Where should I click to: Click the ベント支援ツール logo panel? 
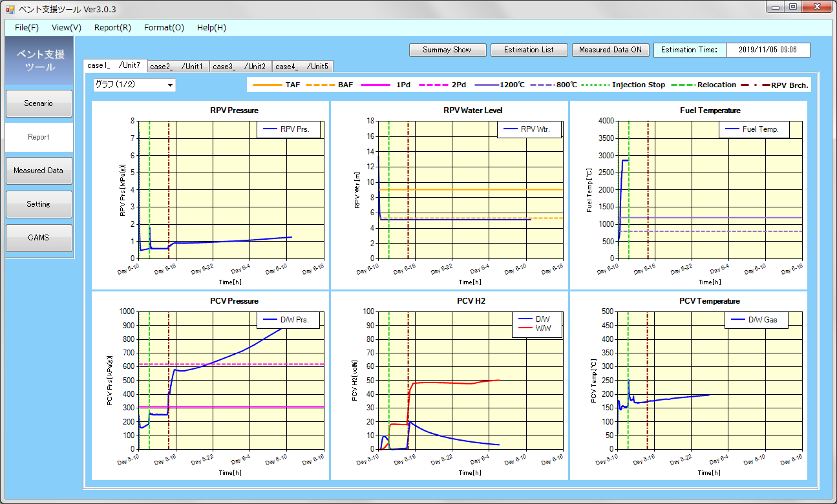(40, 60)
